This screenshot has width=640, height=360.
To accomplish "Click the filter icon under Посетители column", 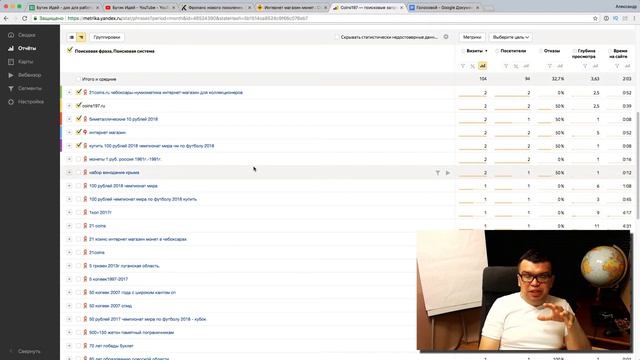I will [x=506, y=66].
